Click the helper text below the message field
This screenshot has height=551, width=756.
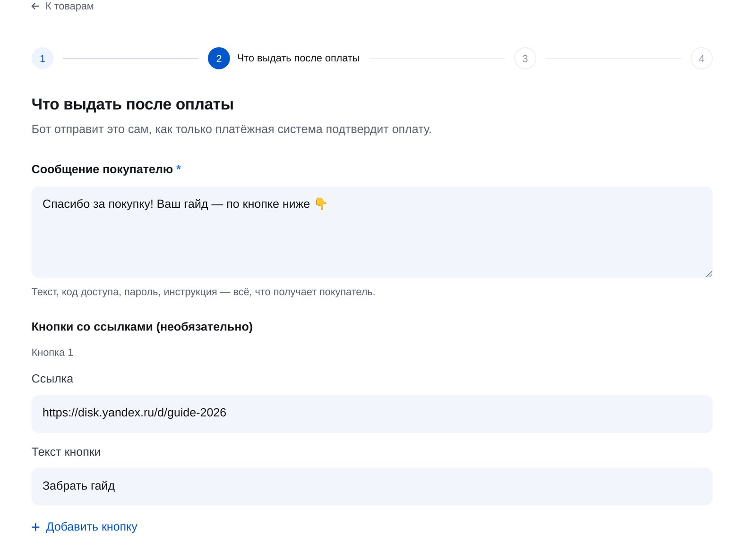(x=203, y=292)
